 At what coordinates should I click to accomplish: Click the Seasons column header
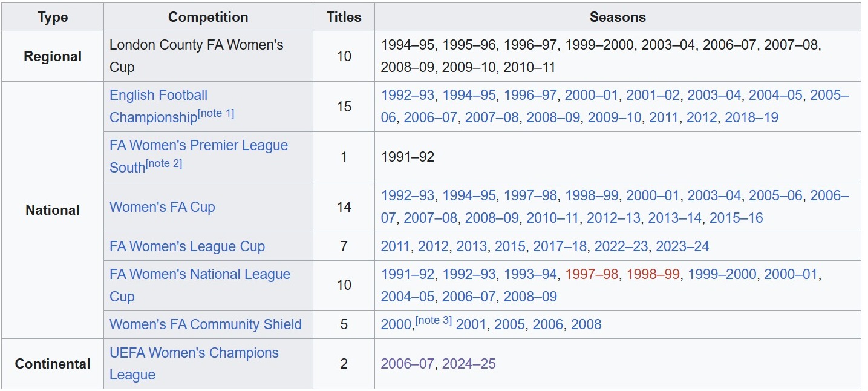(x=618, y=17)
